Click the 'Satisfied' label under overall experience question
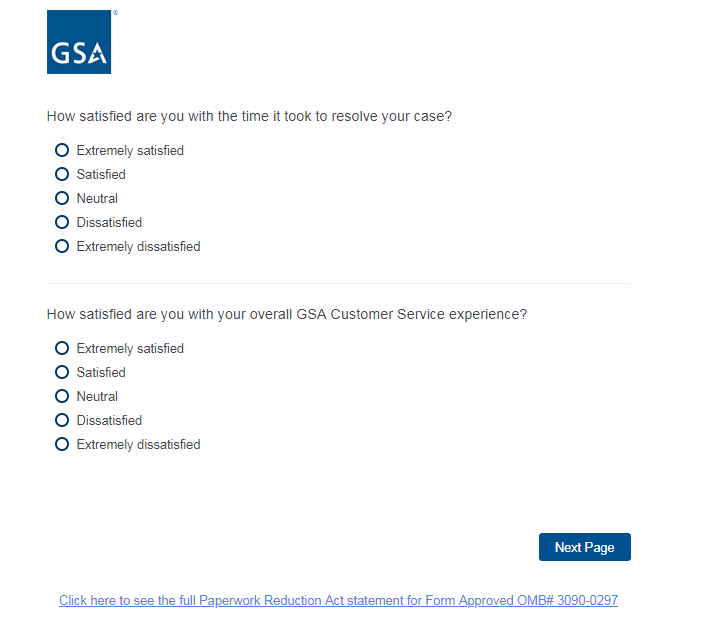Image resolution: width=702 pixels, height=624 pixels. (x=101, y=373)
